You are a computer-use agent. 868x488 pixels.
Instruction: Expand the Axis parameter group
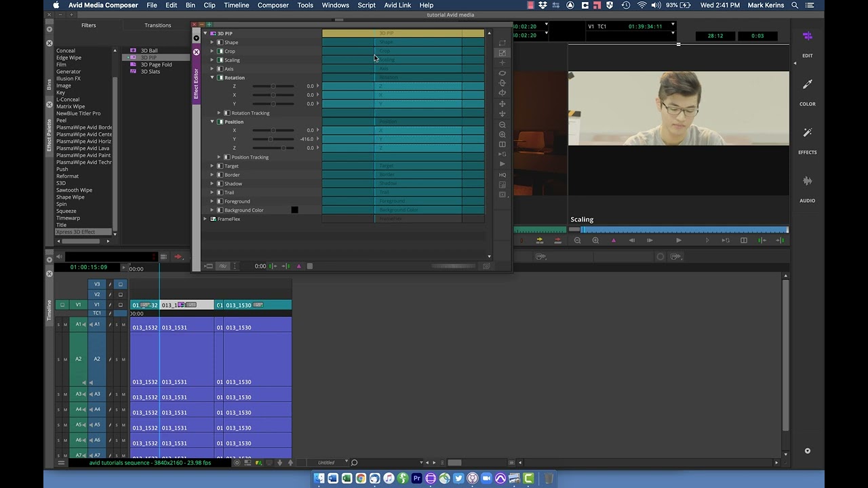coord(212,69)
